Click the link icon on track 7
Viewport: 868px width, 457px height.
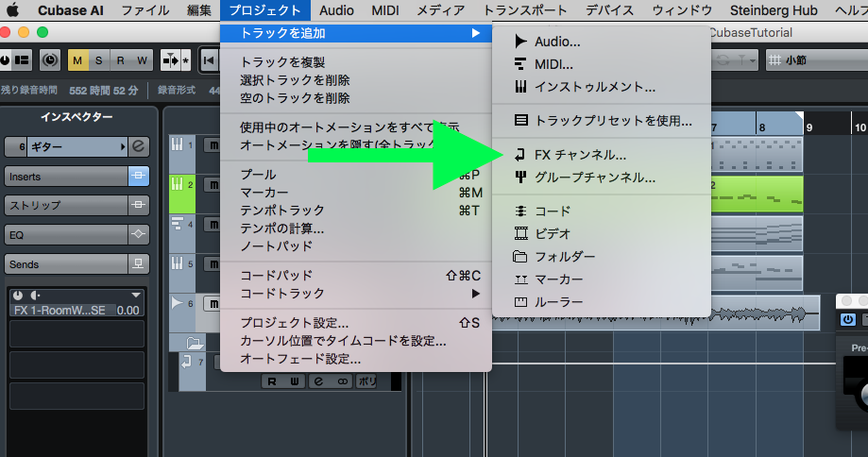point(343,381)
